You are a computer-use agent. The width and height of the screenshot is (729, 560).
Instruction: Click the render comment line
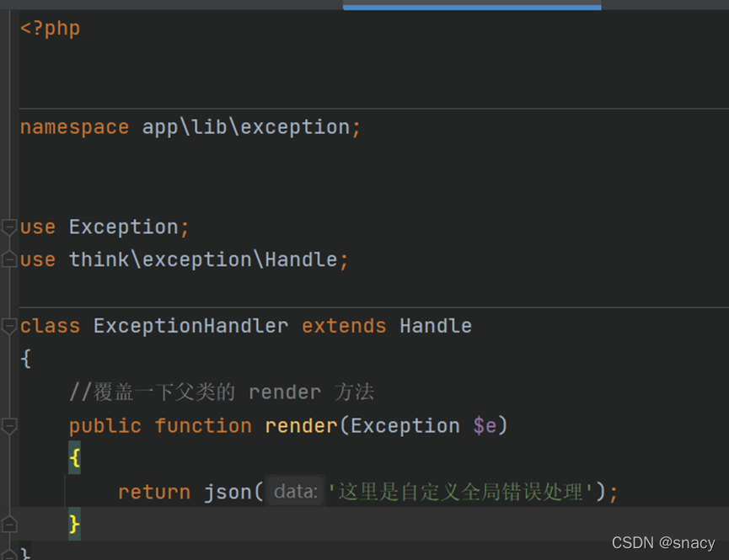point(222,392)
